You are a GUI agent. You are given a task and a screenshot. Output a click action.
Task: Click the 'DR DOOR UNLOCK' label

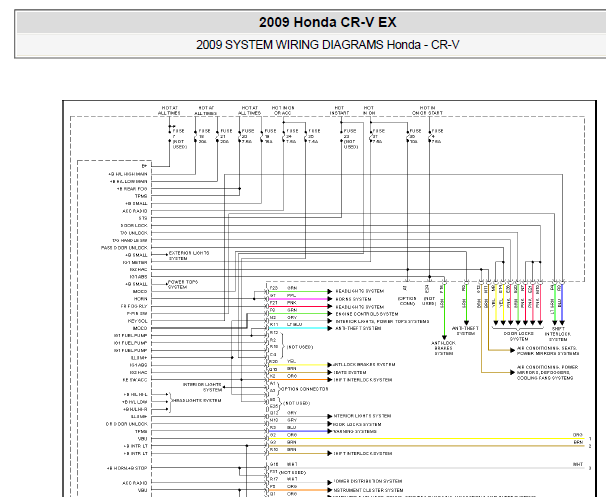click(x=127, y=424)
